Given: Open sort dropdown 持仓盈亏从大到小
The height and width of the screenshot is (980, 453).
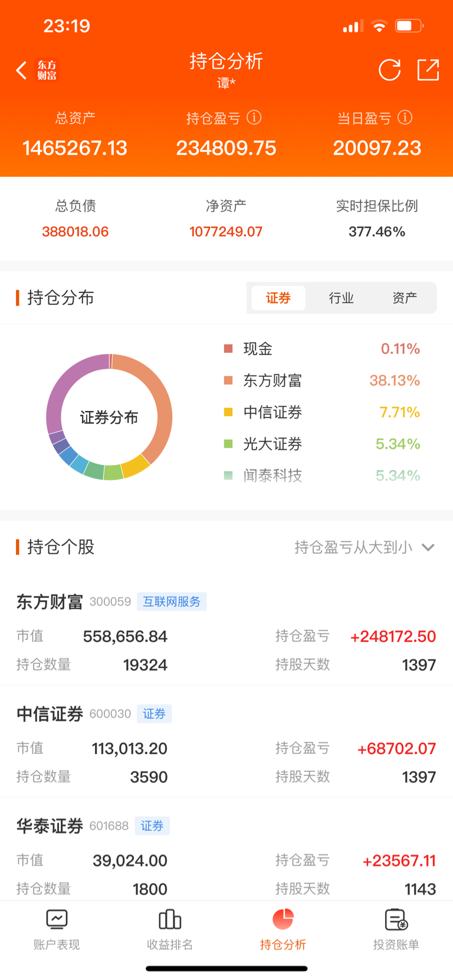Looking at the screenshot, I should 365,547.
